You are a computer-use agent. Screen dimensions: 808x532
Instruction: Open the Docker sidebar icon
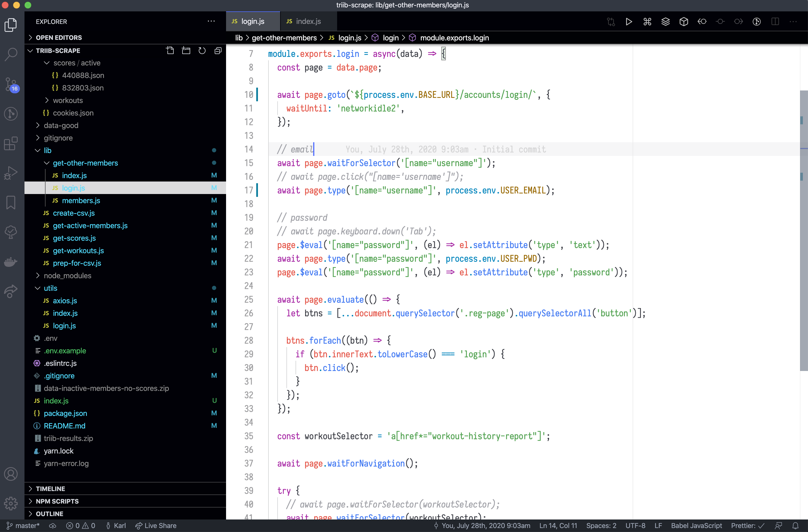(x=11, y=261)
